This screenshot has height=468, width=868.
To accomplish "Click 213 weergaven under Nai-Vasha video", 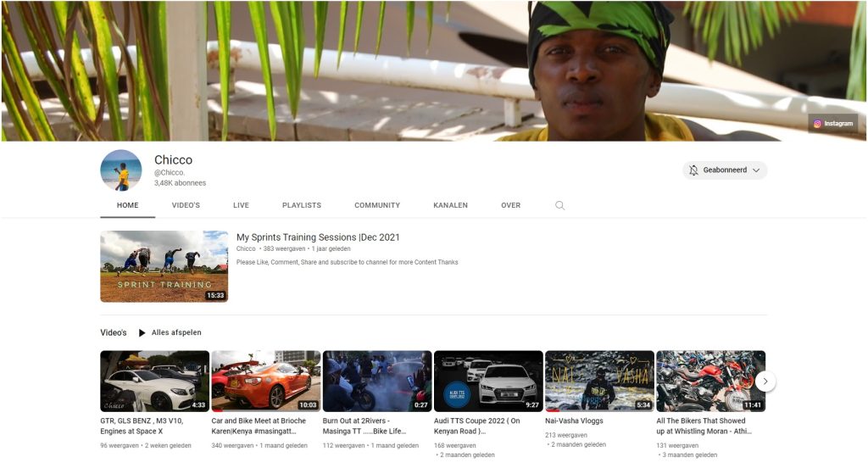I will coord(566,435).
